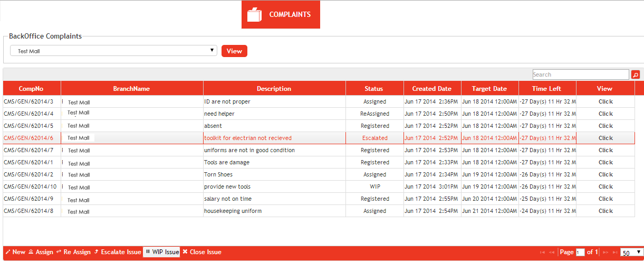Image resolution: width=644 pixels, height=261 pixels.
Task: Click Re Assign in bottom toolbar
Action: click(73, 252)
